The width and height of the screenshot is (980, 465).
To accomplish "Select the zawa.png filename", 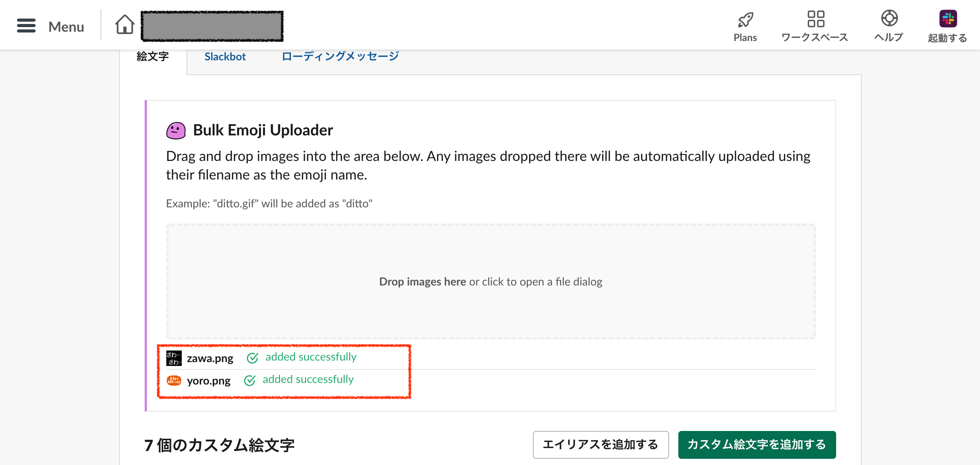I will (210, 358).
